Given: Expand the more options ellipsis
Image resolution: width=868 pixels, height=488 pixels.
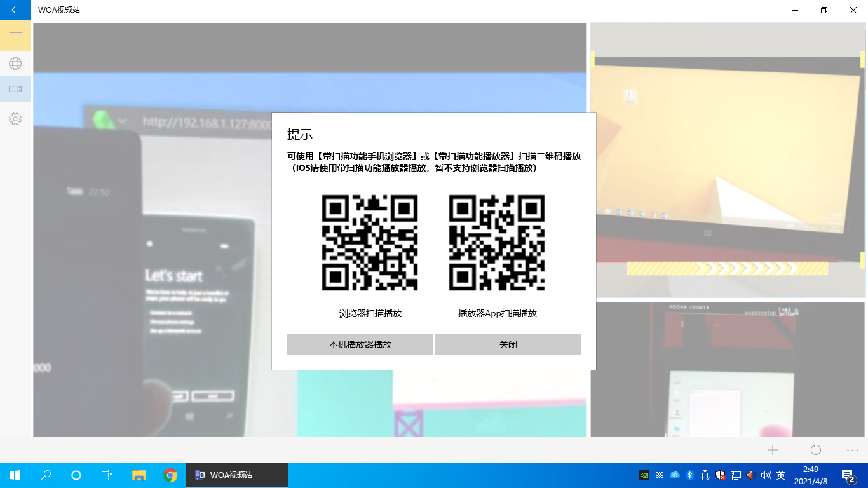Looking at the screenshot, I should click(853, 450).
